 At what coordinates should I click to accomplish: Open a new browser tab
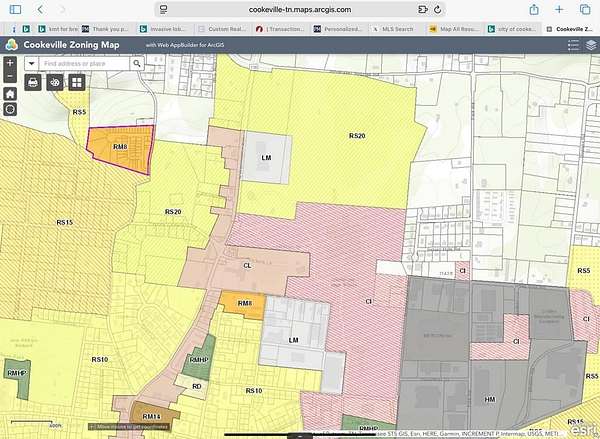560,9
